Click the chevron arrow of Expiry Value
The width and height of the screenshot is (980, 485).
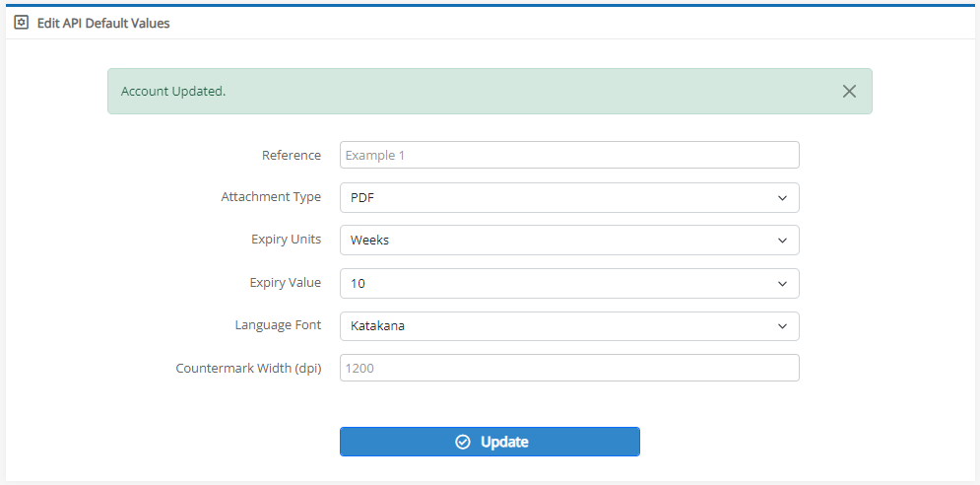[x=782, y=284]
